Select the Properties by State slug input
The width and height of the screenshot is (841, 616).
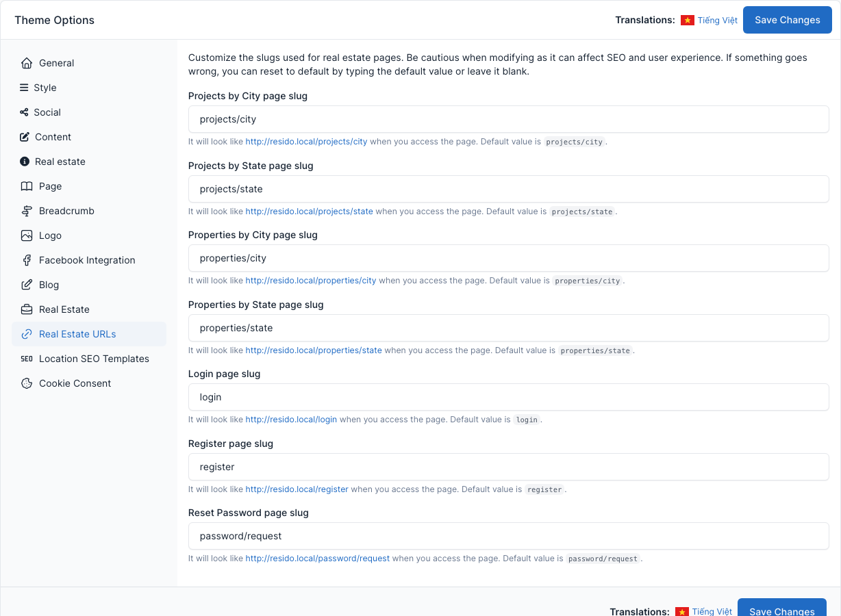click(x=509, y=328)
